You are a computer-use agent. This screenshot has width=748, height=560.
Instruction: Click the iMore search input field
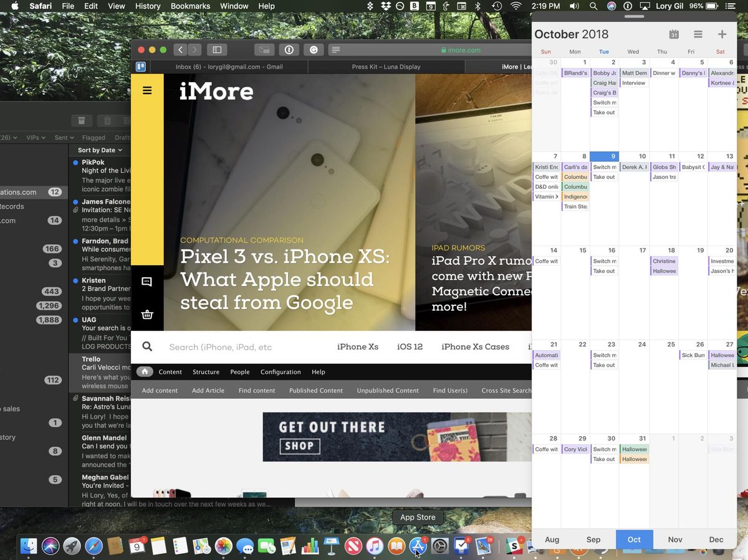[x=237, y=346]
